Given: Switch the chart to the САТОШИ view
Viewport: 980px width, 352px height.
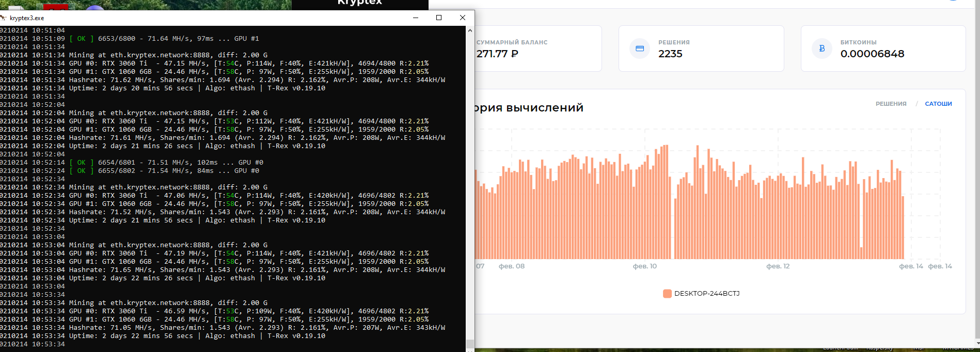Looking at the screenshot, I should (938, 104).
